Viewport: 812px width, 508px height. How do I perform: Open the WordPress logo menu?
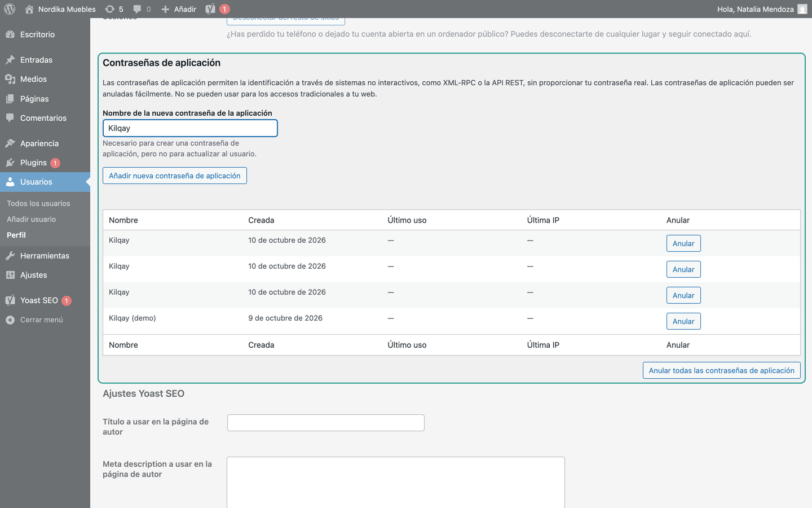(x=10, y=9)
